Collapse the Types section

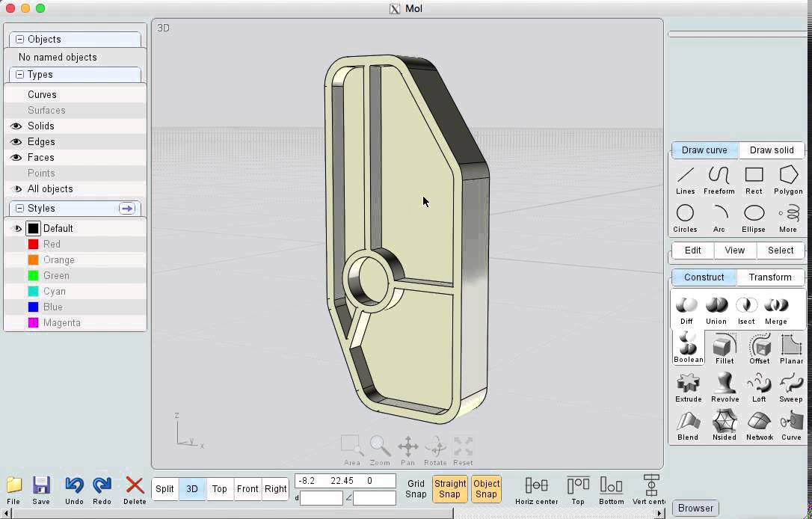20,75
